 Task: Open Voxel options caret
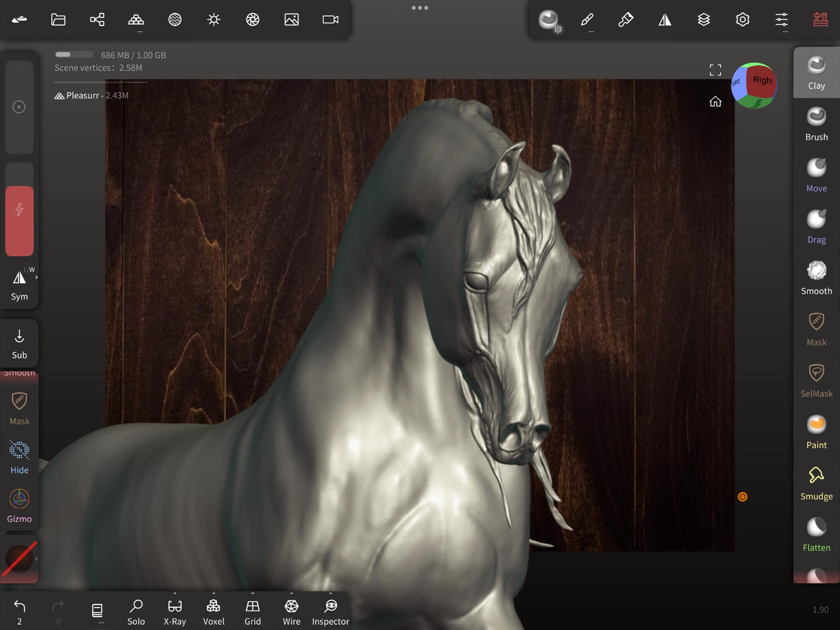pos(214,593)
